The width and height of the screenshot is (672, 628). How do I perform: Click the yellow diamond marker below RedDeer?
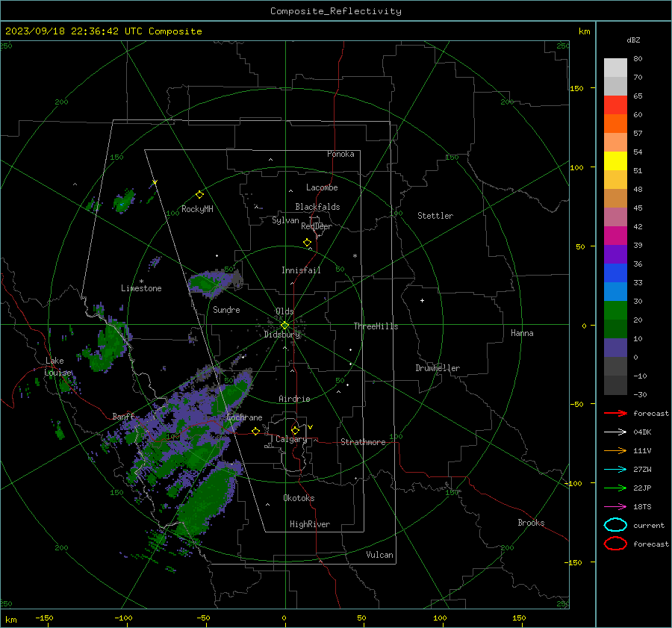click(x=307, y=243)
